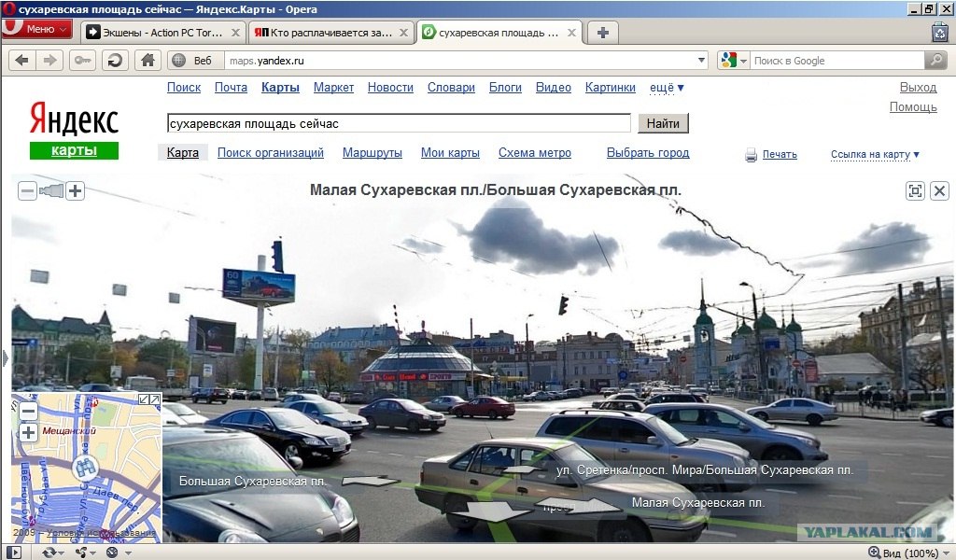Viewport: 956px width, 560px height.
Task: Click the Yandex maps search input field
Action: 399,123
